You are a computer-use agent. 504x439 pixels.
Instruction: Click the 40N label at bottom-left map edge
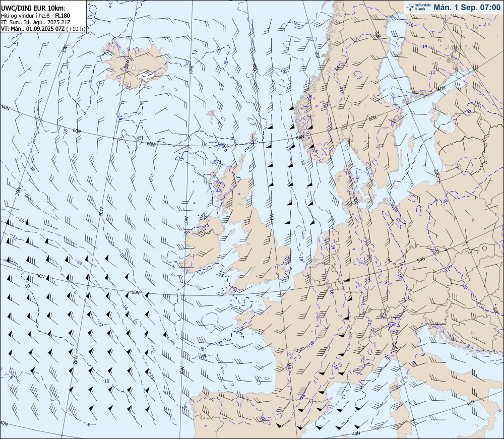click(4, 423)
